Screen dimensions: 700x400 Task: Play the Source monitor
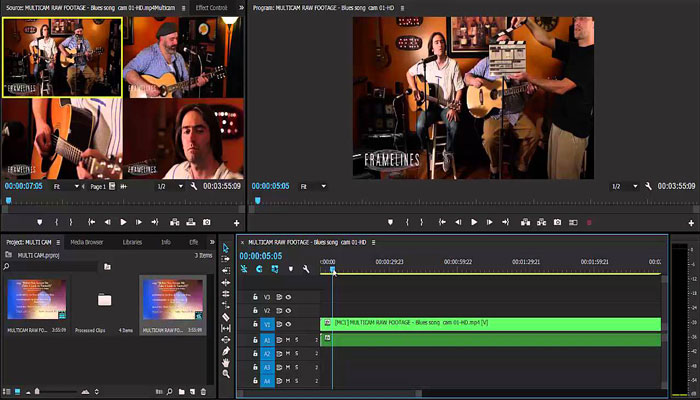[x=123, y=222]
